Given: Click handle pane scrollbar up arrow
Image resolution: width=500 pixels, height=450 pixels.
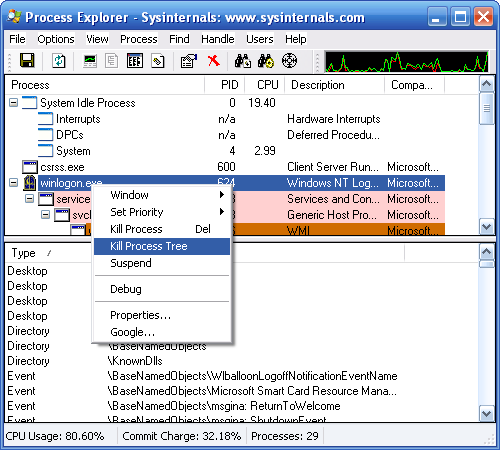Looking at the screenshot, I should (x=487, y=252).
